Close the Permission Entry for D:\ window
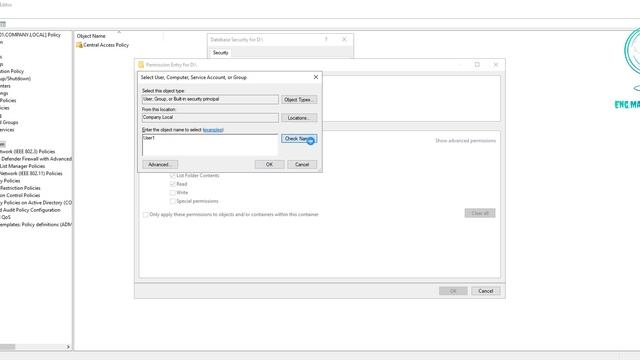This screenshot has width=640, height=360. tap(496, 64)
